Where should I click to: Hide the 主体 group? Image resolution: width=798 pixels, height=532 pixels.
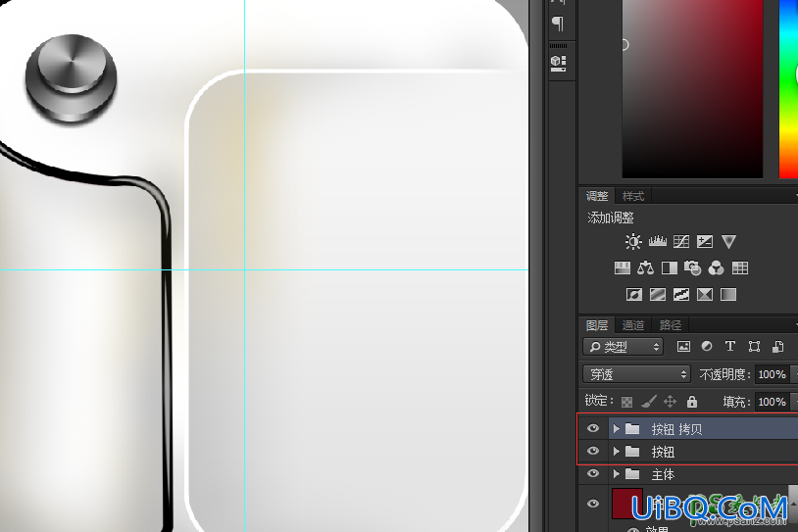pyautogui.click(x=593, y=473)
